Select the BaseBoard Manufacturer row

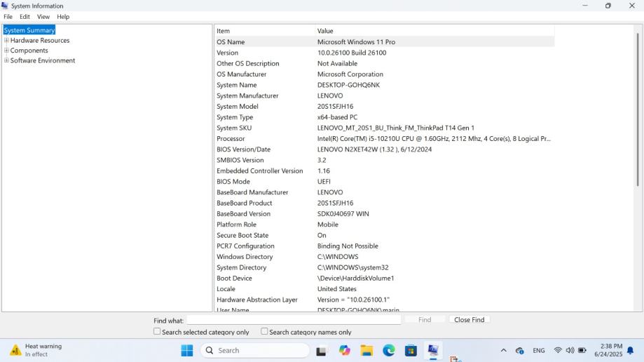tap(385, 192)
